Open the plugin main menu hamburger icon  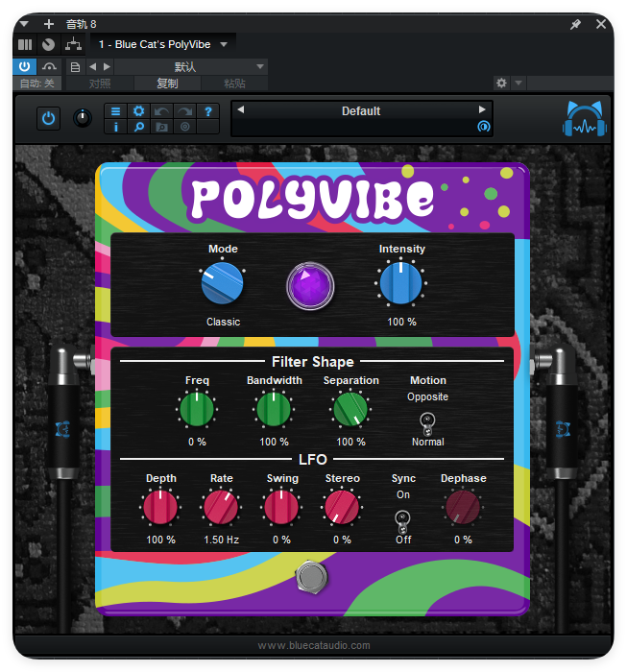116,111
